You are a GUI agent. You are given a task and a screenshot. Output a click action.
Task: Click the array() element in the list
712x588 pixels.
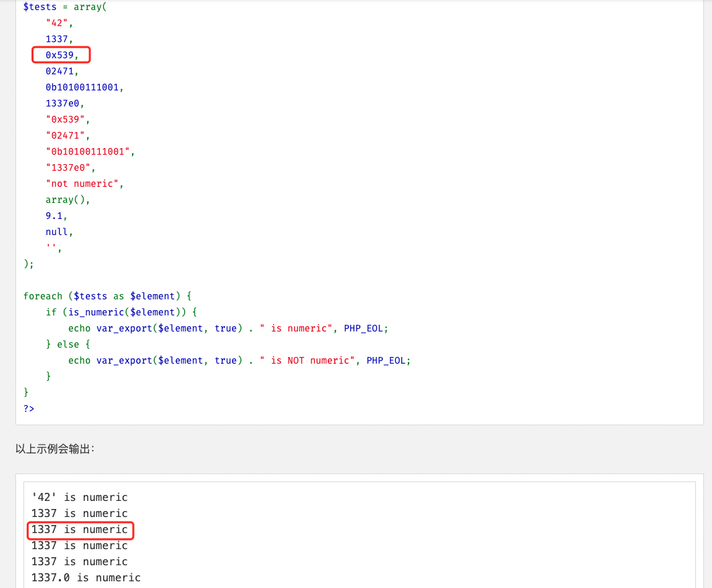click(67, 200)
